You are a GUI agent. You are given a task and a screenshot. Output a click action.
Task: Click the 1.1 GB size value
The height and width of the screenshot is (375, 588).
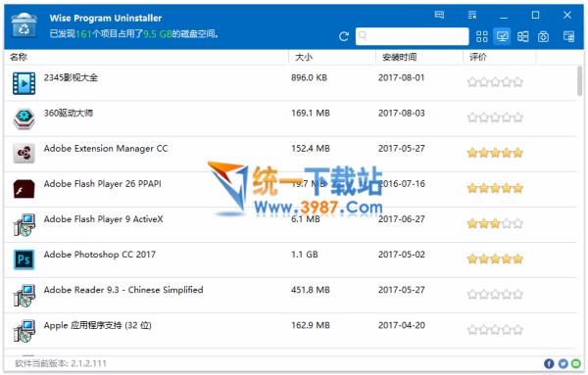pos(305,255)
